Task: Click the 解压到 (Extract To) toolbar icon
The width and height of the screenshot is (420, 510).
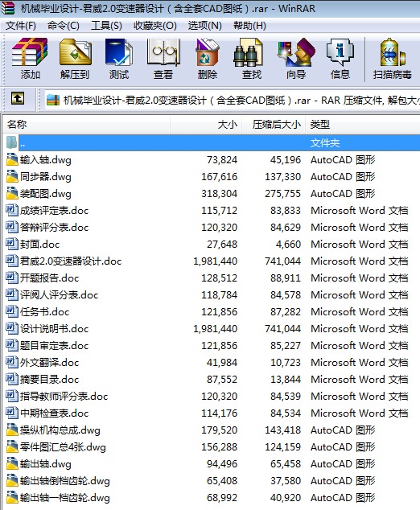Action: [x=75, y=52]
